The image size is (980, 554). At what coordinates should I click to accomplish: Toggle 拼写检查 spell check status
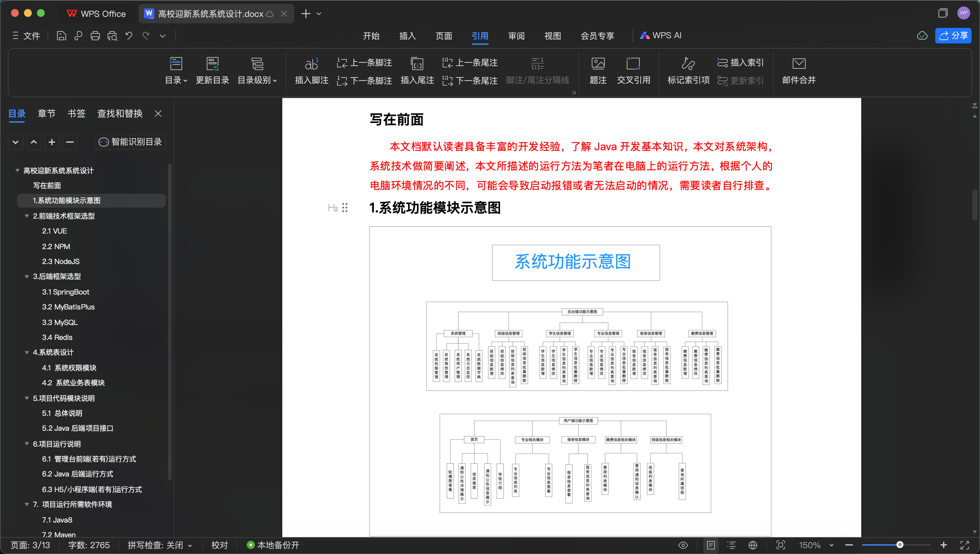point(160,545)
